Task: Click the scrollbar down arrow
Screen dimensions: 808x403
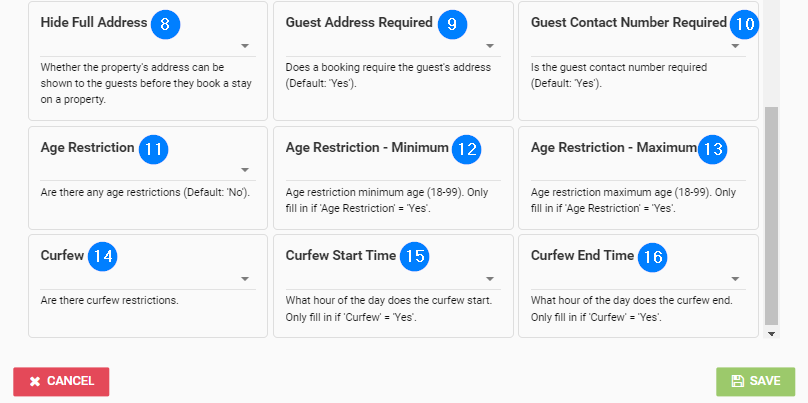Action: 771,334
